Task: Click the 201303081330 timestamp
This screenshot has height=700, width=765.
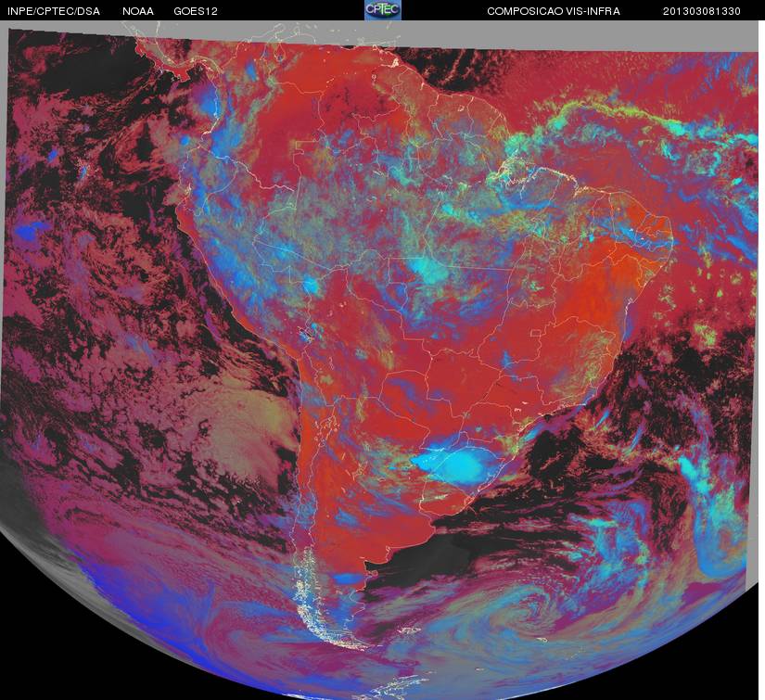Action: (702, 11)
